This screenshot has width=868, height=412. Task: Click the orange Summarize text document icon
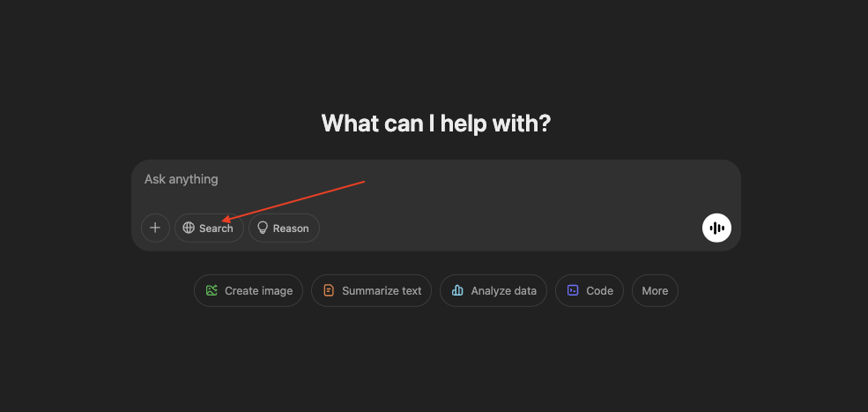point(329,290)
